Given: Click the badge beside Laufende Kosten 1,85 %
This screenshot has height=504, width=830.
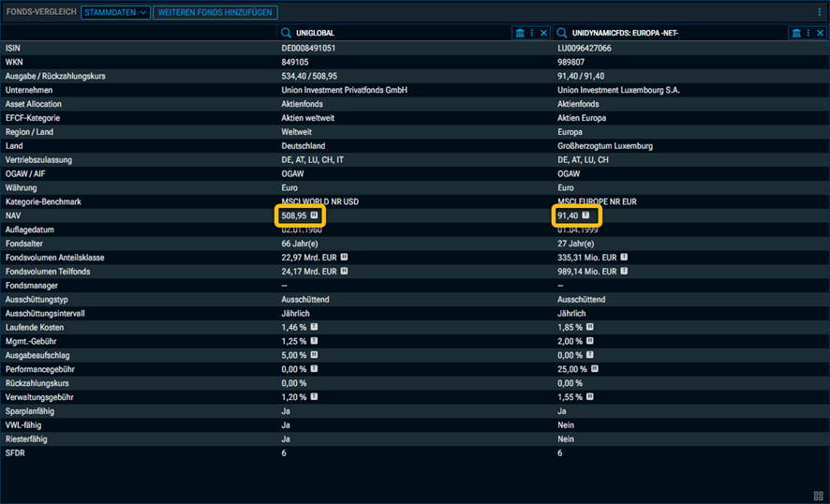Looking at the screenshot, I should point(589,327).
